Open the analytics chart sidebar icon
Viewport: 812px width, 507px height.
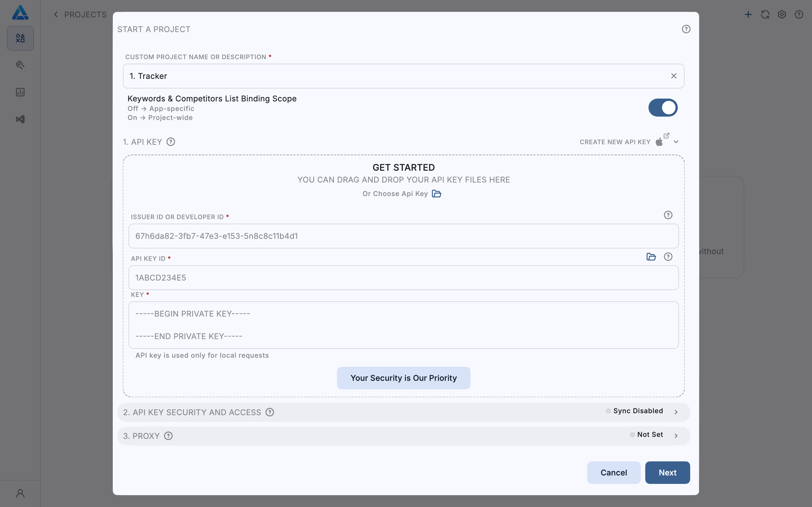pyautogui.click(x=20, y=92)
